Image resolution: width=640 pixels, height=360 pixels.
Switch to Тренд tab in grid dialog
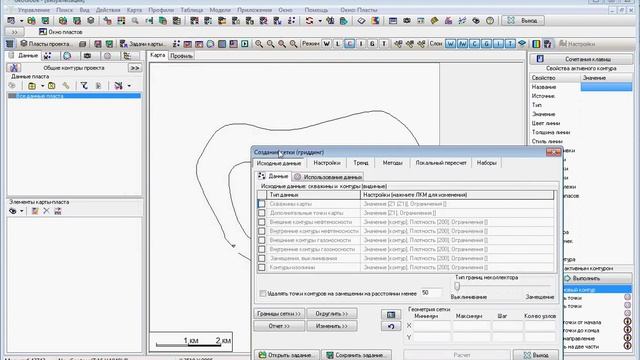click(361, 163)
